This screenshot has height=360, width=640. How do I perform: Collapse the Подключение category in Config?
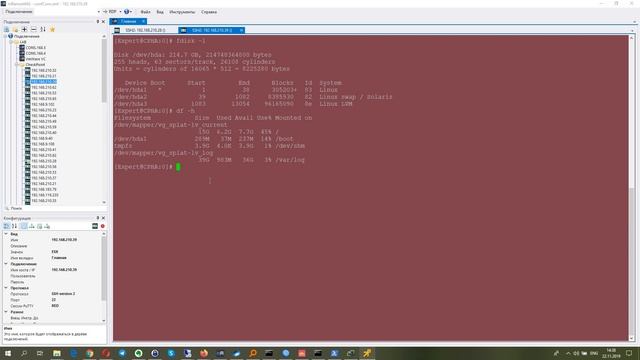click(x=6, y=264)
